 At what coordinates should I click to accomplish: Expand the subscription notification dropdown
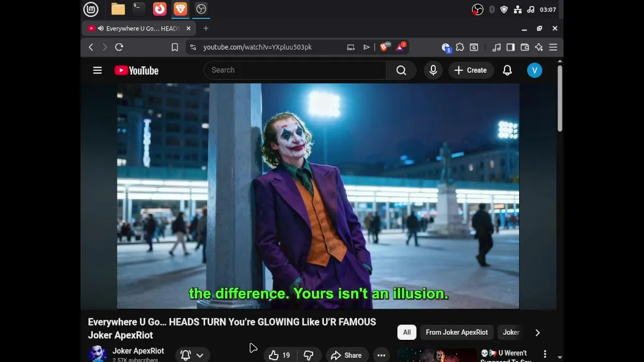[x=192, y=355]
